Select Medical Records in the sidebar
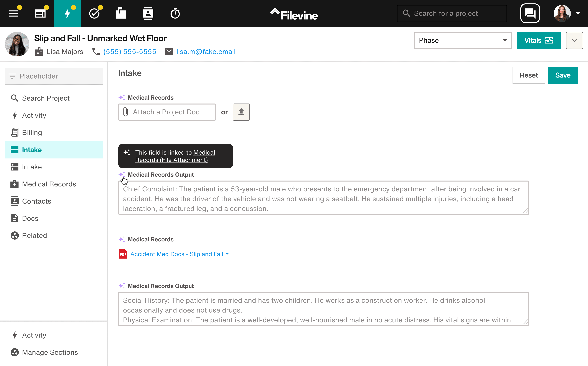Screen dimensions: 588x366 click(x=49, y=184)
